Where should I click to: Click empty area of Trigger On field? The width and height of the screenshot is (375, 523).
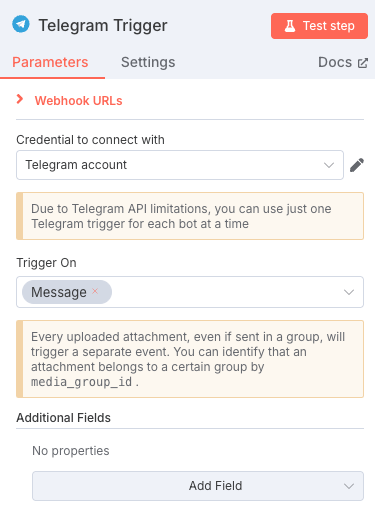[x=227, y=292]
